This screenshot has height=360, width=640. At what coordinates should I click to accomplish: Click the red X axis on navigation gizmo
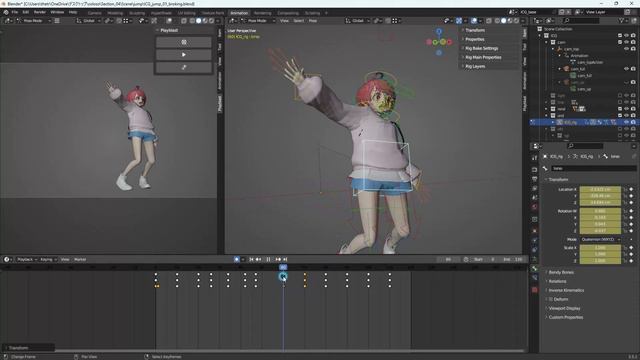[x=449, y=42]
